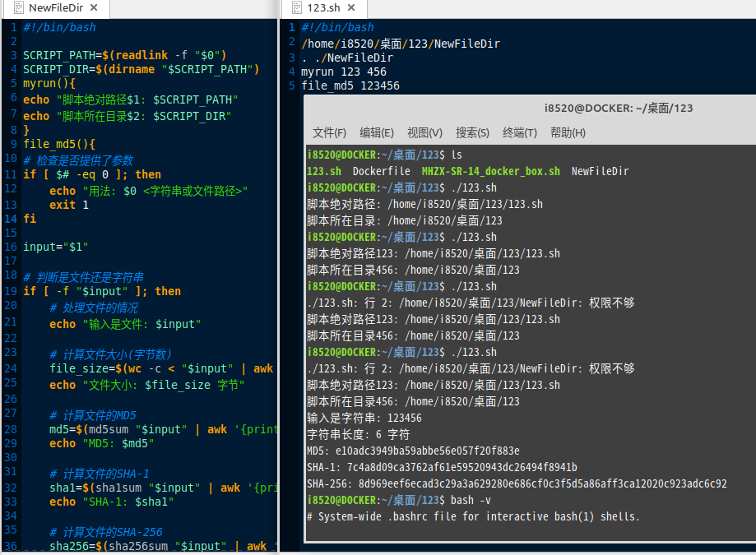
Task: Click the terminal line 输入是字符串: 123456
Action: (364, 419)
